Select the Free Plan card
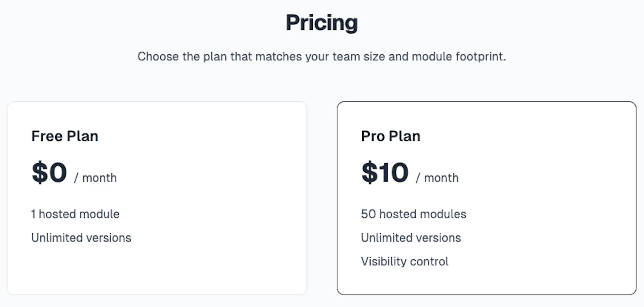This screenshot has width=644, height=307. tap(157, 198)
